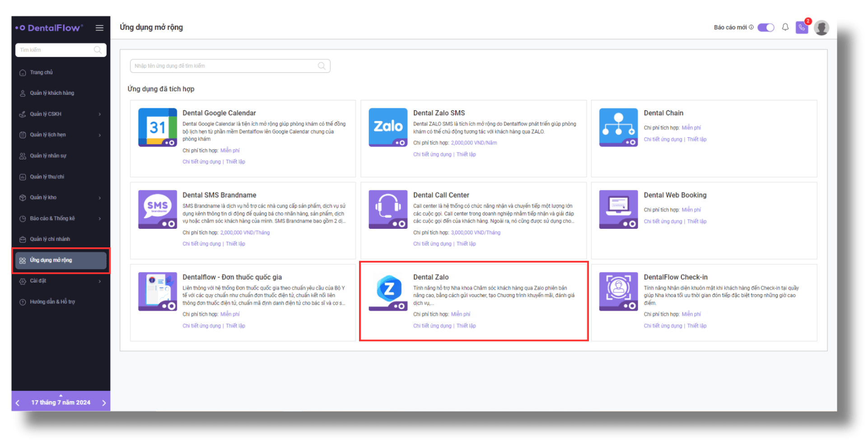The width and height of the screenshot is (868, 445).
Task: Expand the Cài đặt submenu
Action: pyautogui.click(x=100, y=281)
